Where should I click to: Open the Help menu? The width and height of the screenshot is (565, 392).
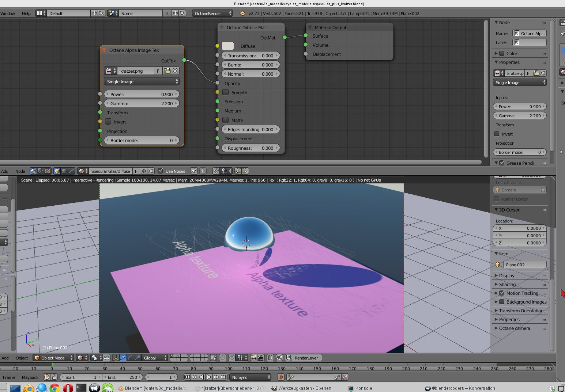coord(26,13)
